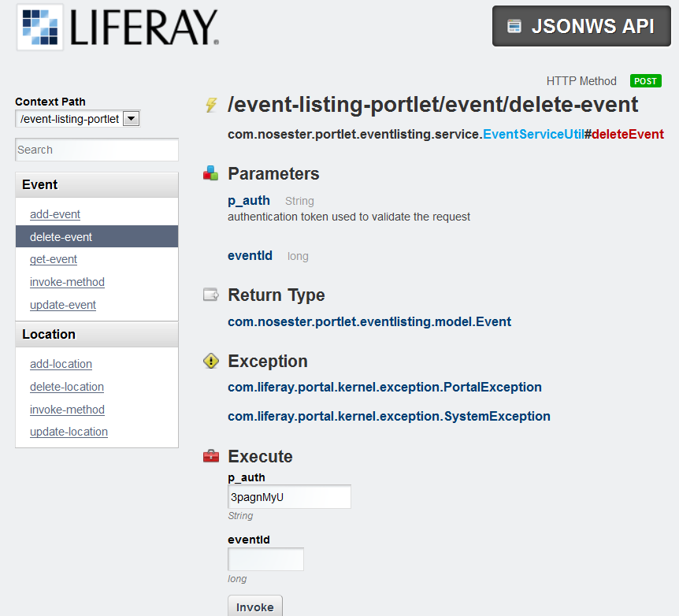Click the p_auth text field in Execute
This screenshot has height=616, width=679.
pos(289,496)
